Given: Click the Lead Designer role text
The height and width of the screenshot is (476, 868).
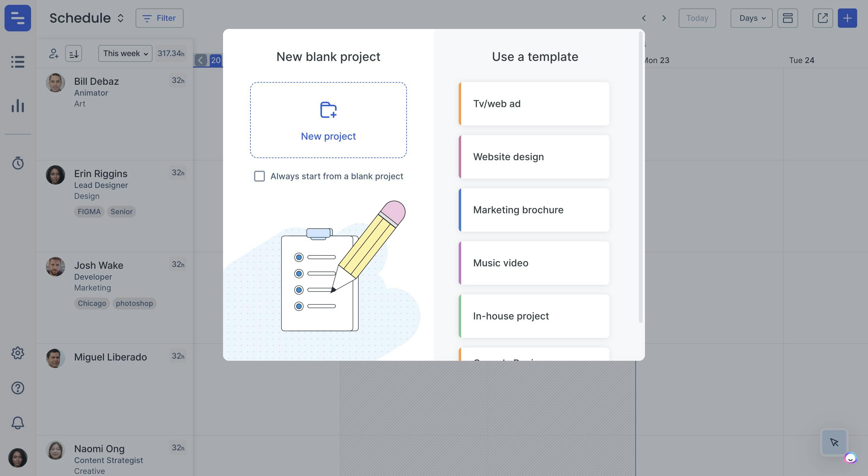Looking at the screenshot, I should pos(101,185).
